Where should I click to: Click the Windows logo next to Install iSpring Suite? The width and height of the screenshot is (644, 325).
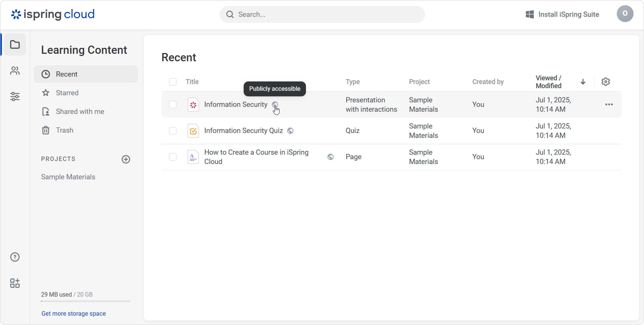[529, 14]
